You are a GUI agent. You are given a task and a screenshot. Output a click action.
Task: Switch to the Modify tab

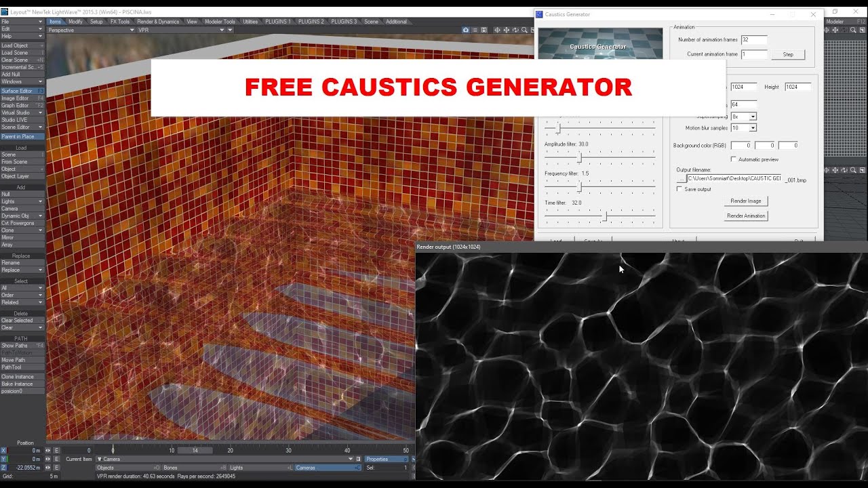click(75, 22)
